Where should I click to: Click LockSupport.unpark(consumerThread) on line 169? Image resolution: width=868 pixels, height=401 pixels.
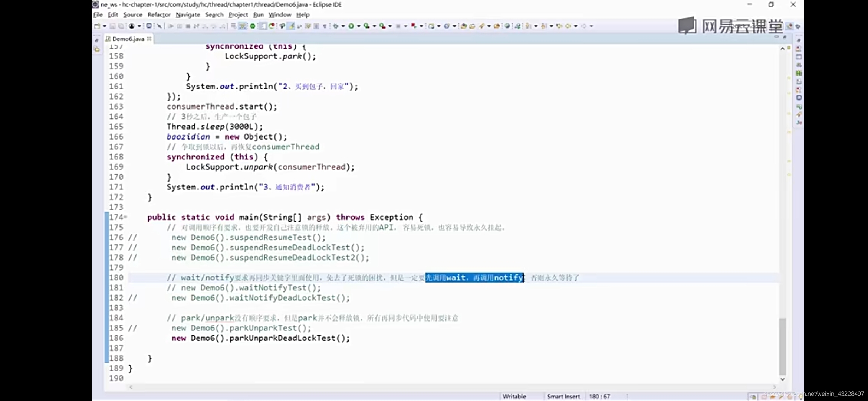pos(270,167)
